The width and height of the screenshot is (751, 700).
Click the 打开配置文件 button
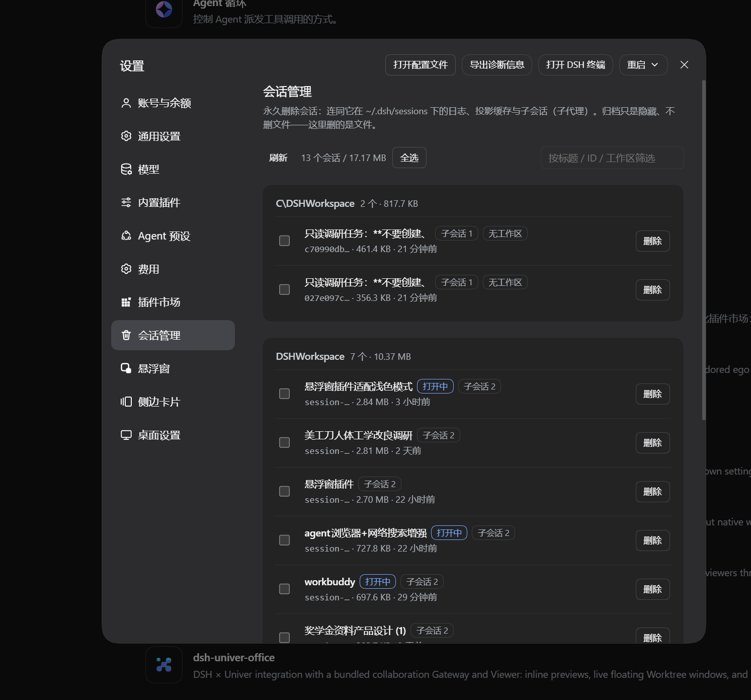click(421, 65)
